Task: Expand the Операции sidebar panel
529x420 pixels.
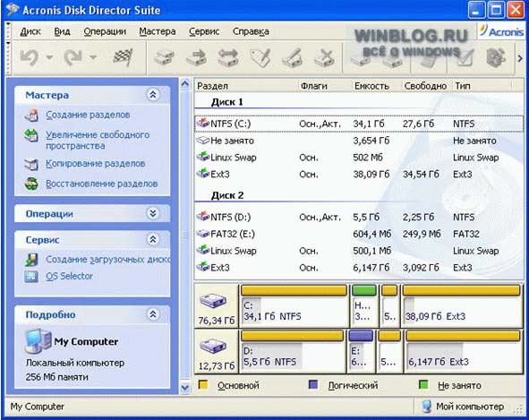Action: point(153,213)
